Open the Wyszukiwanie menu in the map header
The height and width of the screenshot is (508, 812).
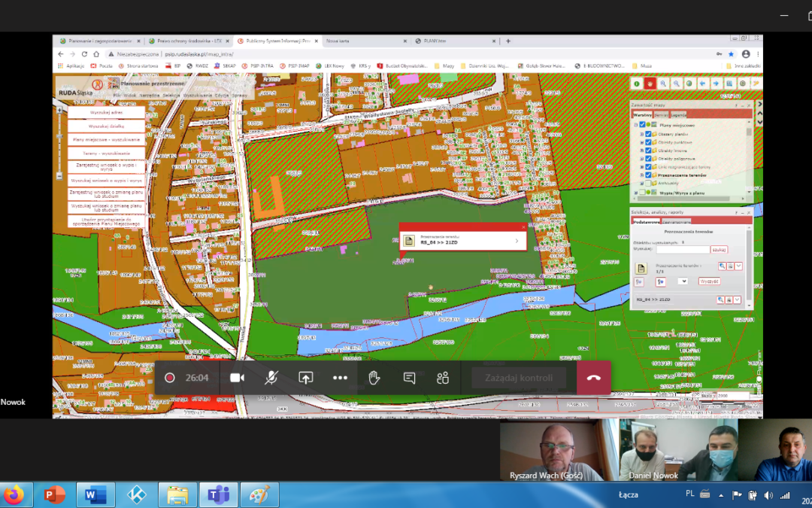point(196,96)
